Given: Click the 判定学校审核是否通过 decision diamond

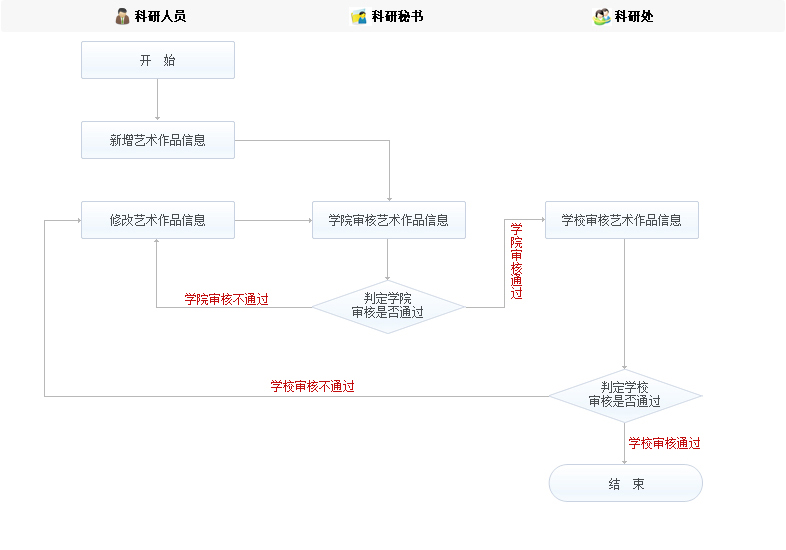Looking at the screenshot, I should pyautogui.click(x=625, y=395).
